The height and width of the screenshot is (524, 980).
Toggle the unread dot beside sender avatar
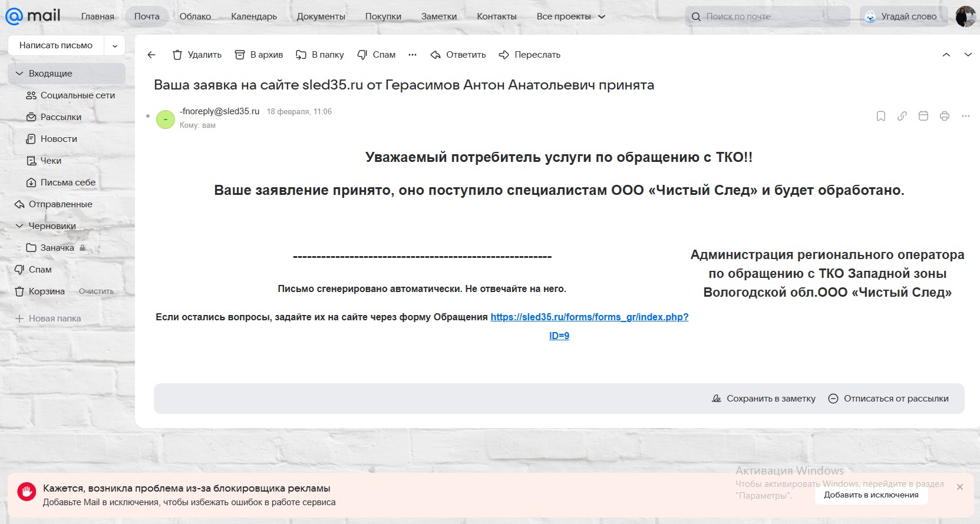pyautogui.click(x=148, y=116)
